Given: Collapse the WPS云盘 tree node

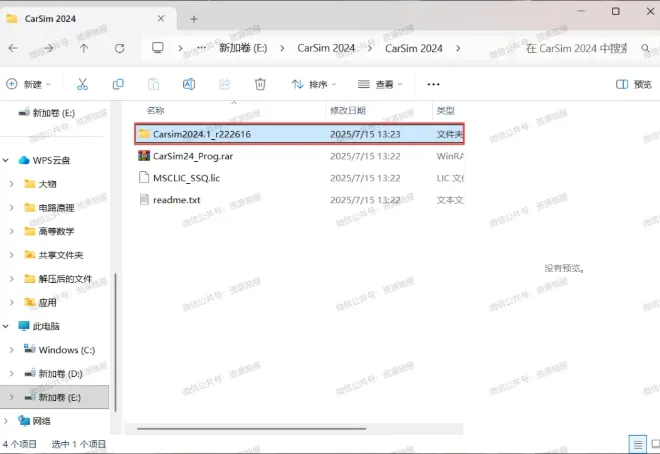Looking at the screenshot, I should point(6,160).
